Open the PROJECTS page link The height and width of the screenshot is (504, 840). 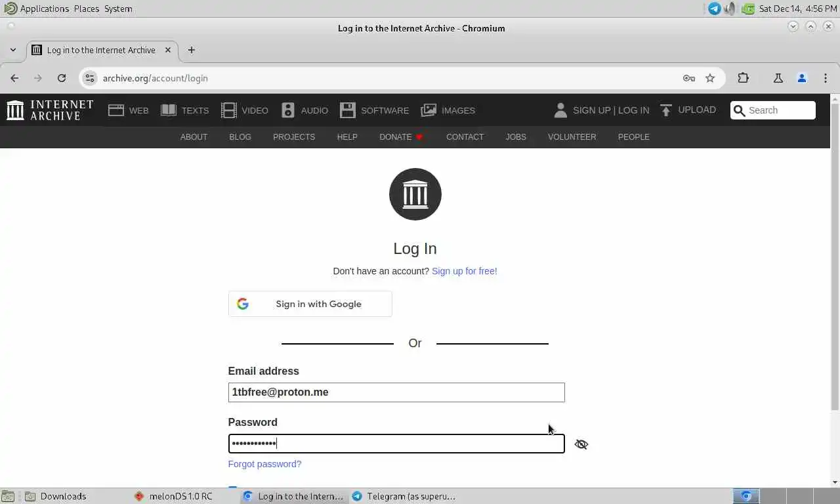coord(294,137)
